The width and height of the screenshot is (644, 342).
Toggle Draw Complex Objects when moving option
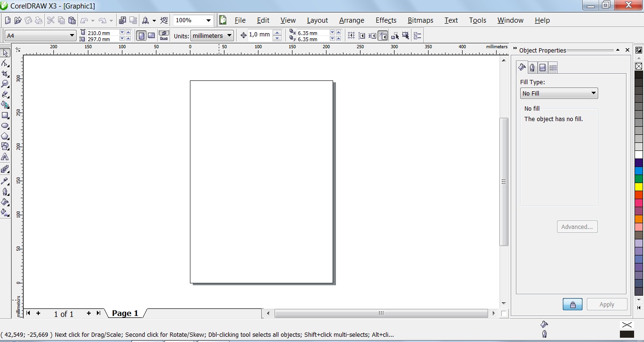click(395, 35)
